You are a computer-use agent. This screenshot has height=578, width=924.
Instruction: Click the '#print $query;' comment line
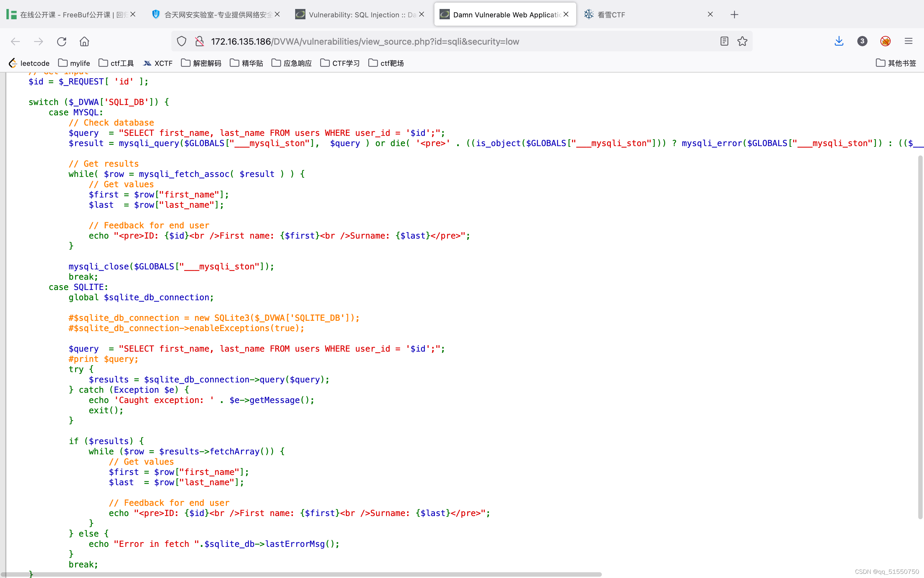pyautogui.click(x=104, y=359)
